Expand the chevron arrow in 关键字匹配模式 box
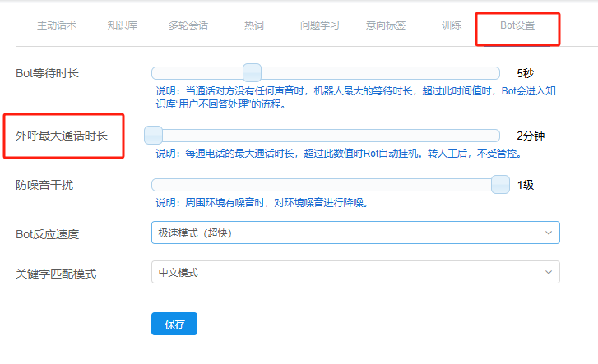The width and height of the screenshot is (598, 364). click(x=549, y=273)
